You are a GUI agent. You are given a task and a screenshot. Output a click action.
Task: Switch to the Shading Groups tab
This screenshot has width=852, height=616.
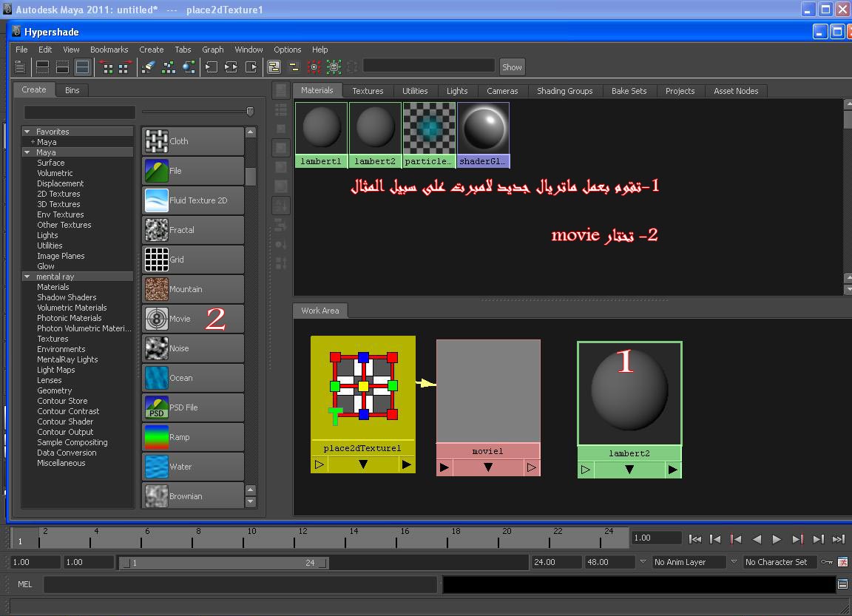[x=564, y=91]
